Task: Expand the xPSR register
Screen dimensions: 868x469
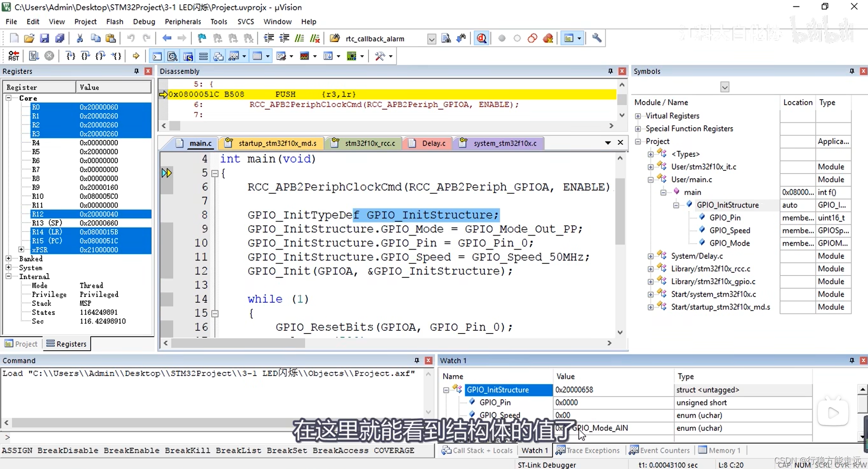Action: click(x=21, y=250)
